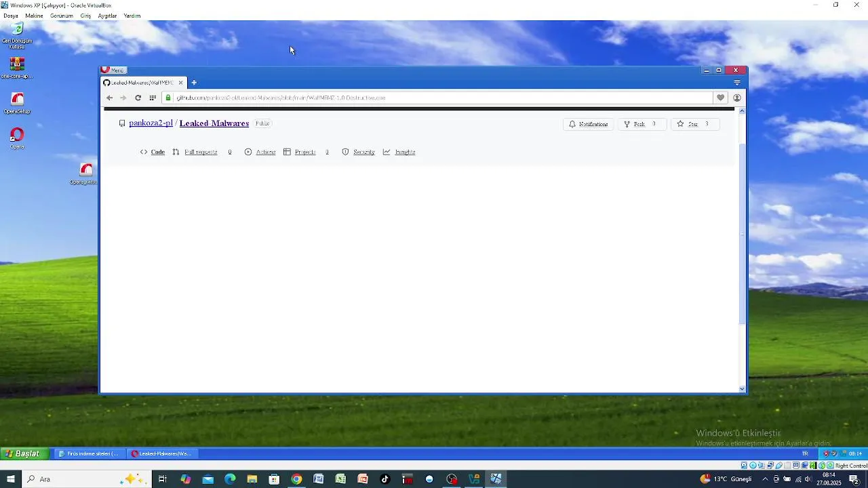Select the Opera desktop shortcut
This screenshot has width=868, height=488.
coord(17,138)
